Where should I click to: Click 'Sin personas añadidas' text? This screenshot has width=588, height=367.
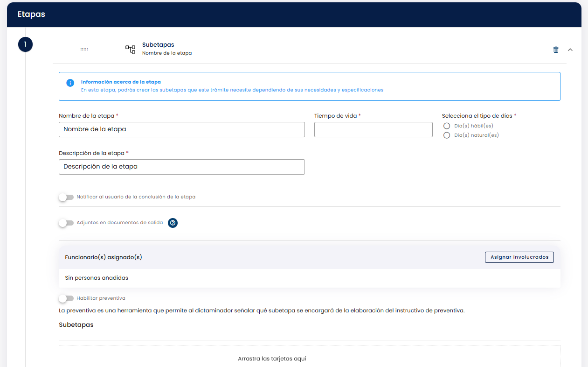pyautogui.click(x=97, y=278)
